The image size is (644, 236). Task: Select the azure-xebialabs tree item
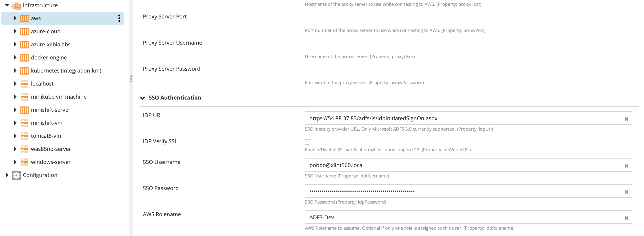51,45
